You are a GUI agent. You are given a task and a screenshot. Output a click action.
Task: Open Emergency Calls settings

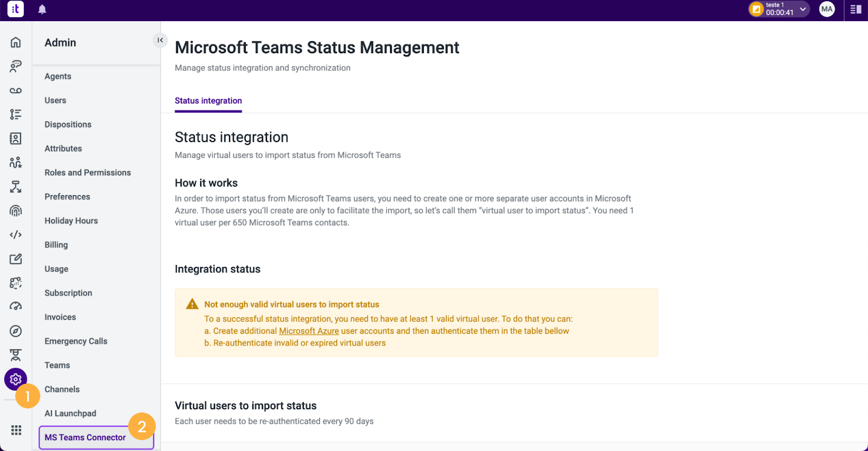pyautogui.click(x=76, y=341)
